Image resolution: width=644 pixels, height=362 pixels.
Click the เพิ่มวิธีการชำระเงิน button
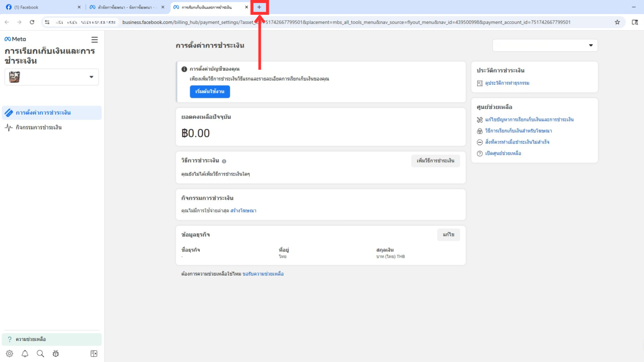[x=435, y=161]
